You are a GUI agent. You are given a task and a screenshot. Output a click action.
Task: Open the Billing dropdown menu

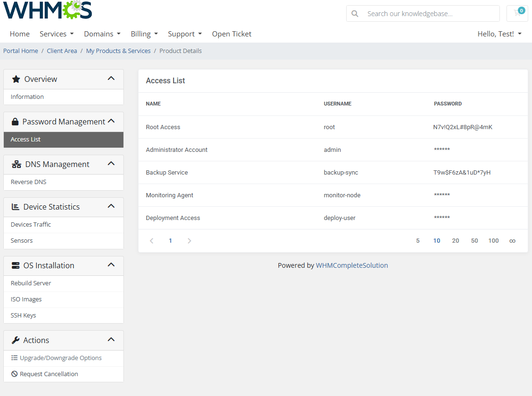coord(144,34)
